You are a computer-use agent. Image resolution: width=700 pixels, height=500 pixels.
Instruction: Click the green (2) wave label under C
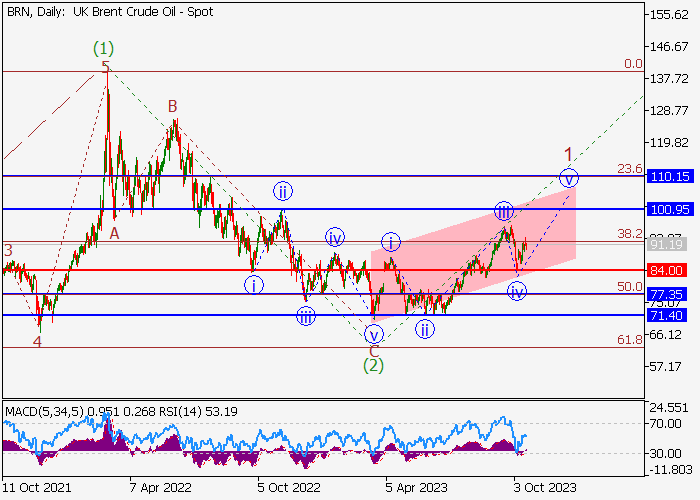click(x=373, y=366)
